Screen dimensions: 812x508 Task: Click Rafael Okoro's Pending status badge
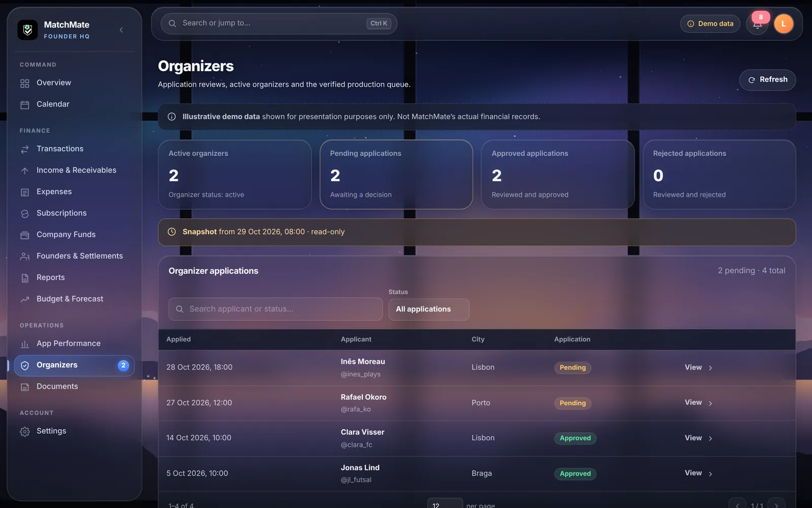572,403
